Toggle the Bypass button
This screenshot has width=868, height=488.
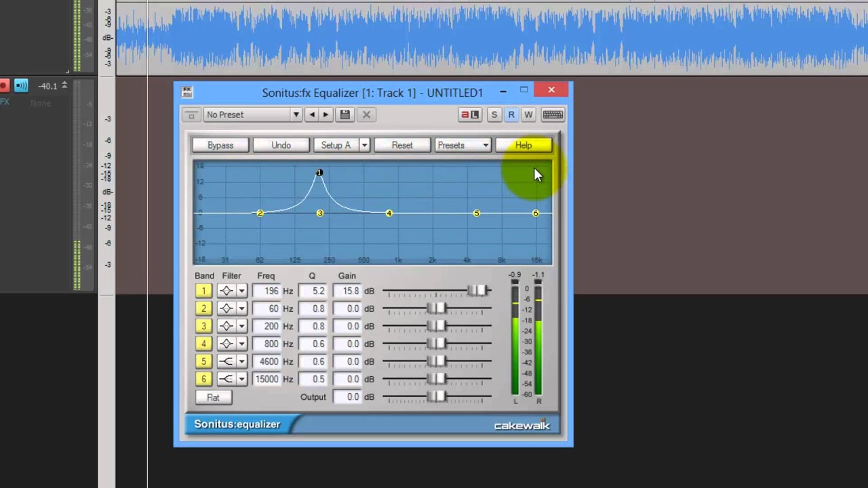tap(220, 145)
